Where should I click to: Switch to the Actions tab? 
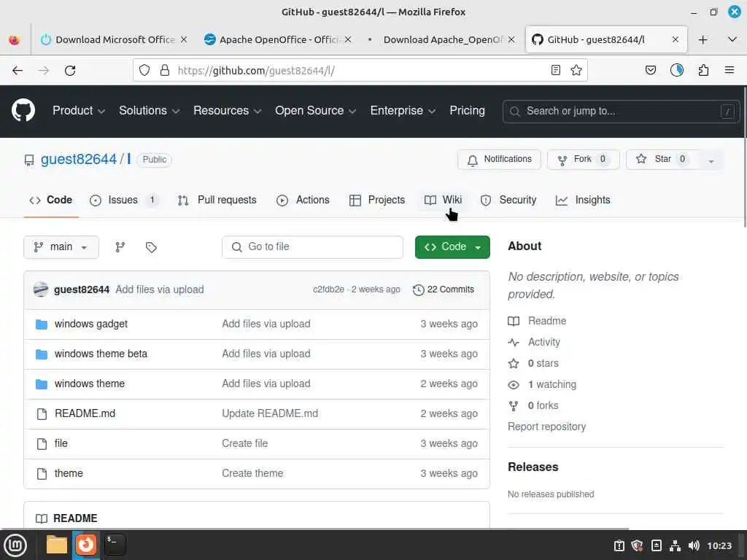[x=303, y=200]
